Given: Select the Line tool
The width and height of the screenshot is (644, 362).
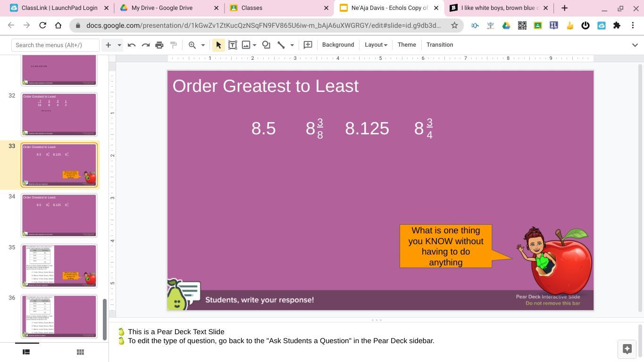Looking at the screenshot, I should pos(281,45).
